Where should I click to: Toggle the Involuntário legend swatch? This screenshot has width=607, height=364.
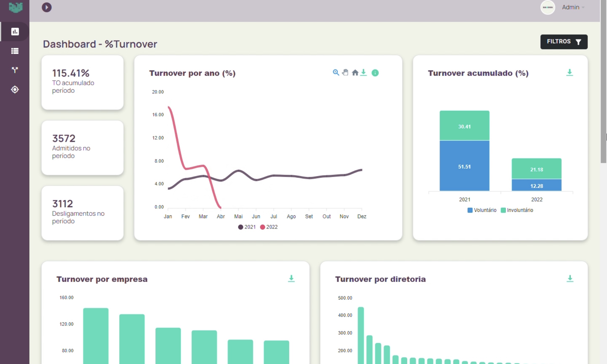click(503, 210)
